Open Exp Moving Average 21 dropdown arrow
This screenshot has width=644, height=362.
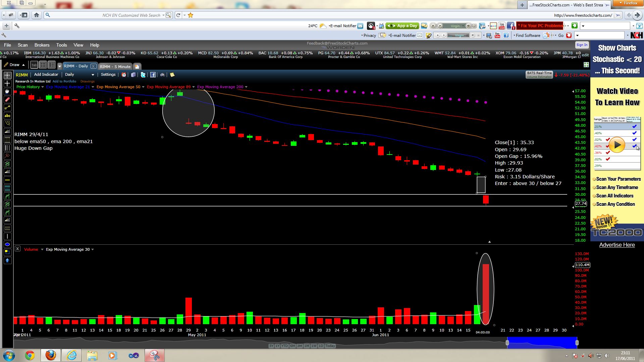(x=93, y=87)
